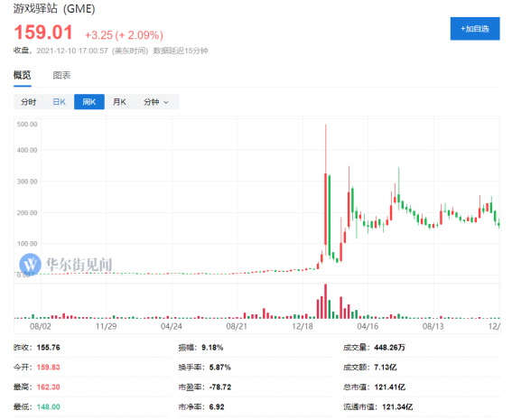The width and height of the screenshot is (512, 420).
Task: Click the 游戏驿站 (GME) stock title
Action: tap(54, 8)
